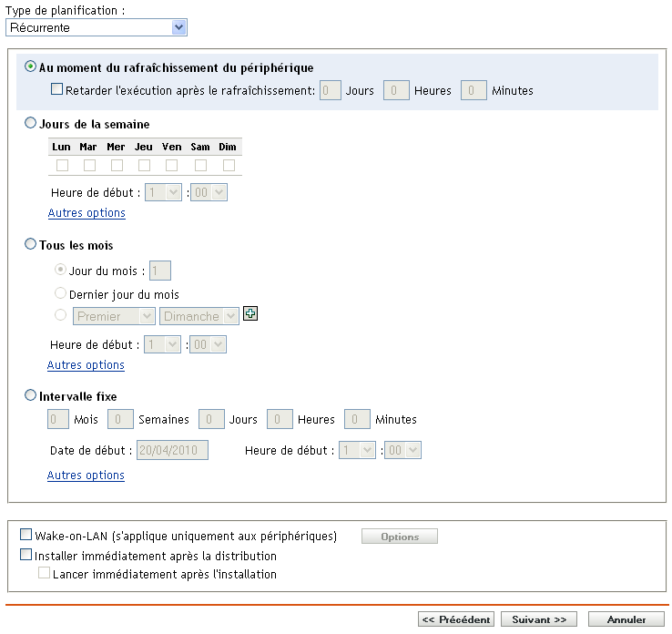Choose Dernier jour du mois radio
The height and width of the screenshot is (634, 672).
[60, 293]
